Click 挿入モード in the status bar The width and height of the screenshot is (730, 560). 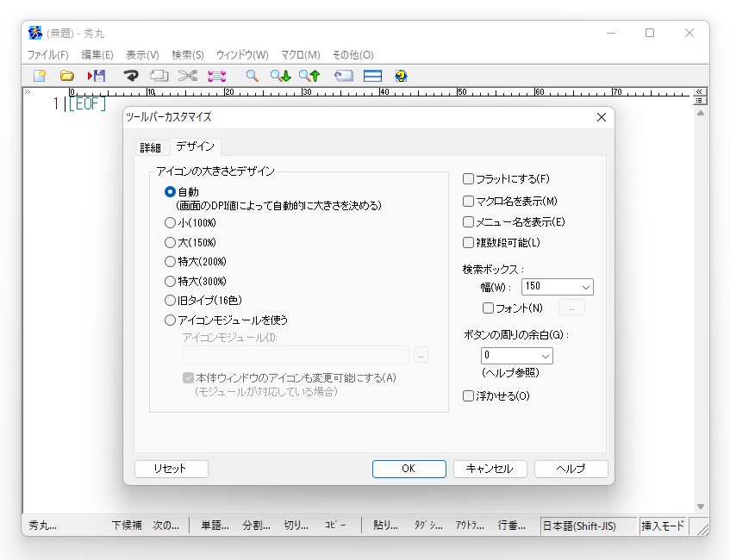point(663,526)
